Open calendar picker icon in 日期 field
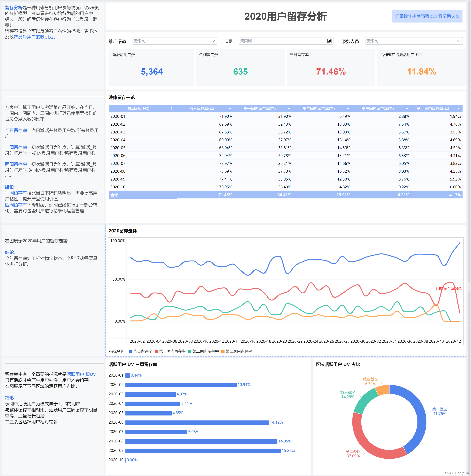Viewport: 471px width, 476px height. click(x=329, y=41)
